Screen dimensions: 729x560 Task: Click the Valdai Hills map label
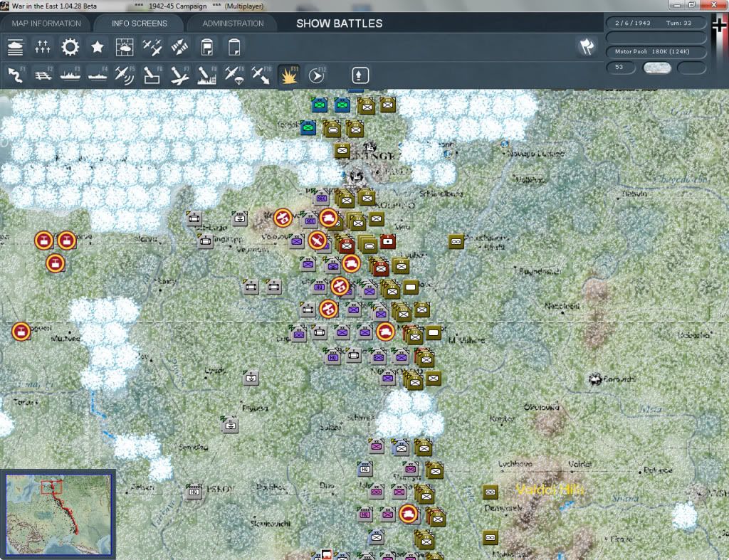pos(550,490)
